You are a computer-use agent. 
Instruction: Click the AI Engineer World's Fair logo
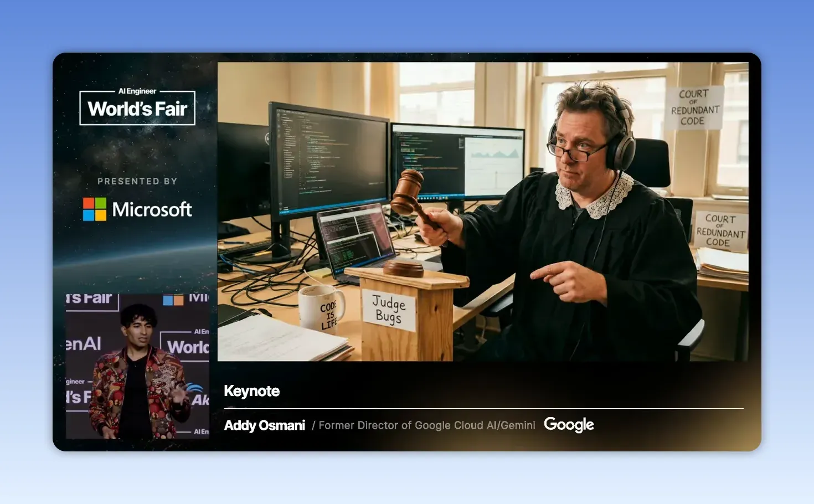[137, 106]
